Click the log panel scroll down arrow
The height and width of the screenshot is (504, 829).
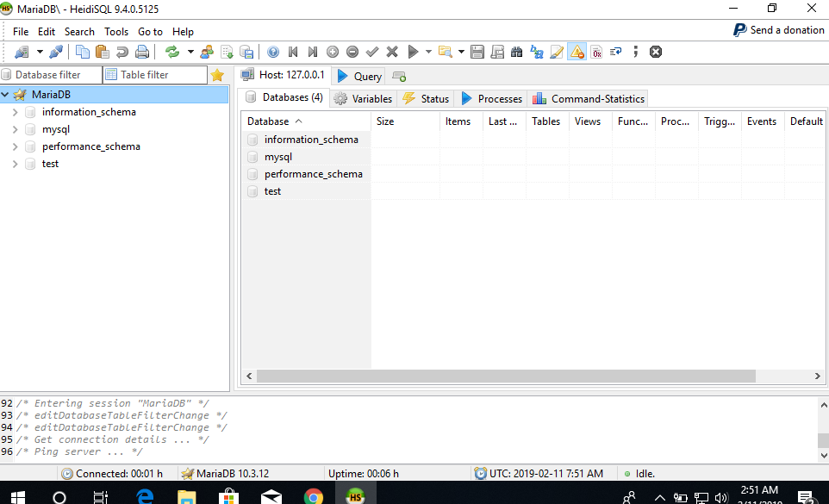pos(824,455)
